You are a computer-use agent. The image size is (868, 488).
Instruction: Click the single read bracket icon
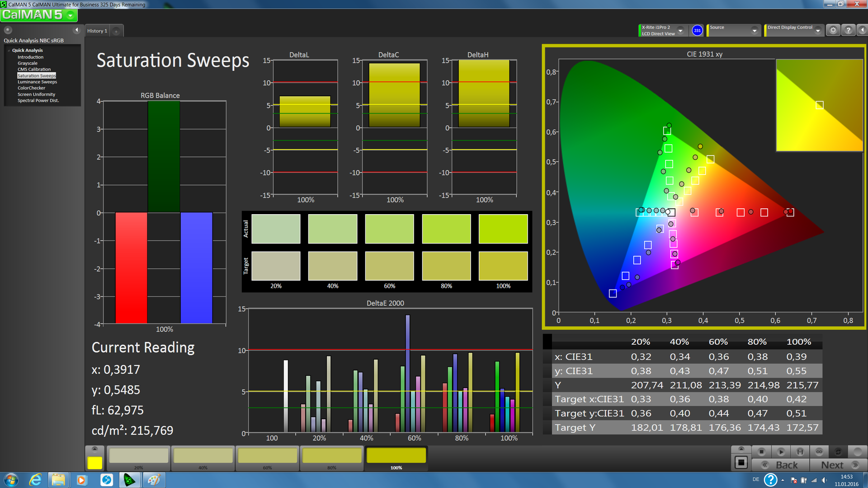pos(800,451)
